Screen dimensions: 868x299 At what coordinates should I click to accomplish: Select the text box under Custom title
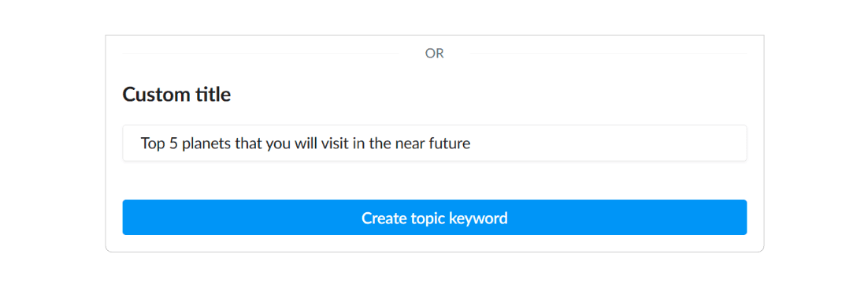pos(435,143)
